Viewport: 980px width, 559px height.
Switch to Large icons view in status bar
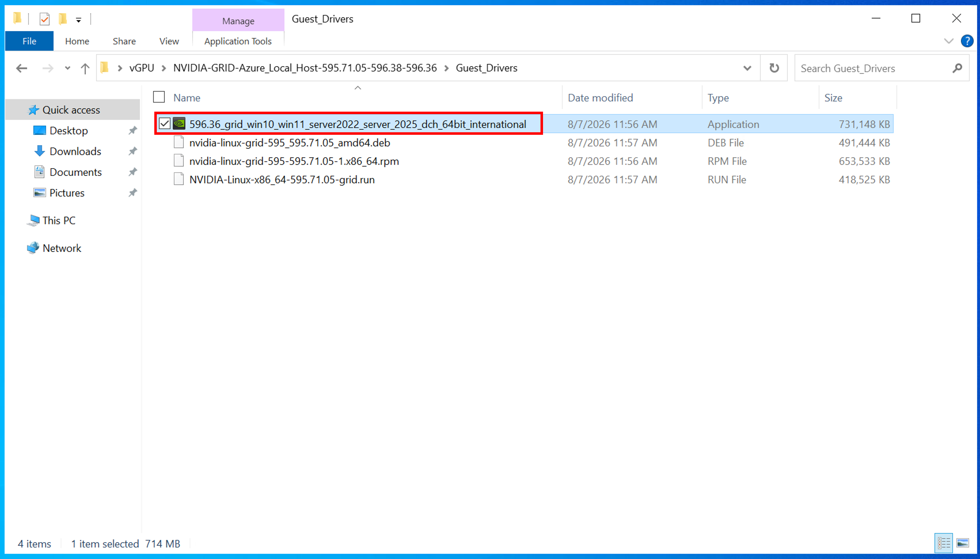[963, 543]
